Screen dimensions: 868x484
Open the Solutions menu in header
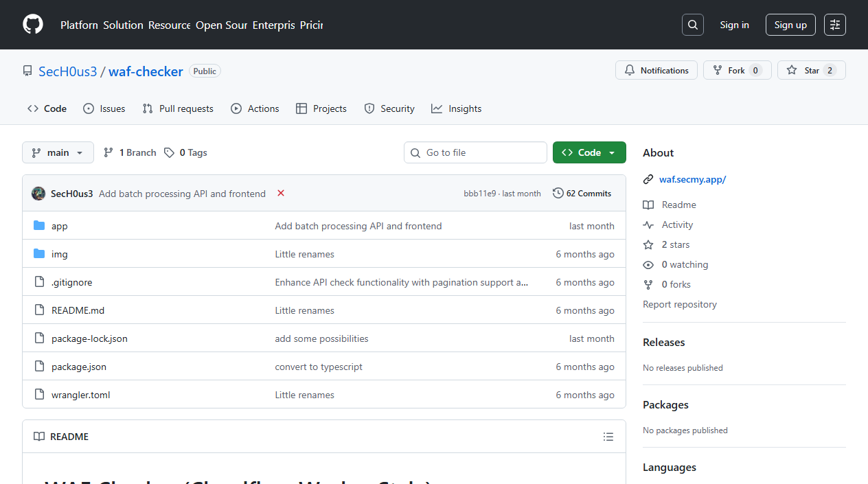click(124, 25)
